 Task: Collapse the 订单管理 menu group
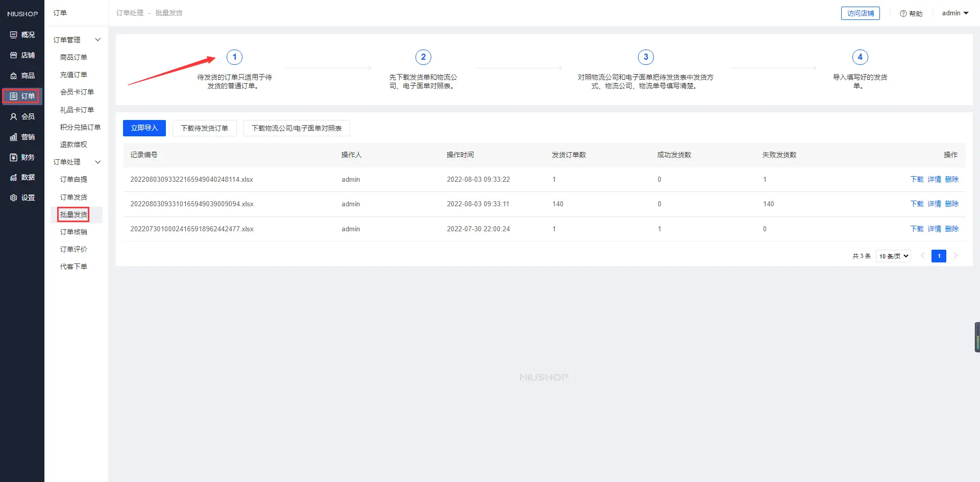point(97,40)
